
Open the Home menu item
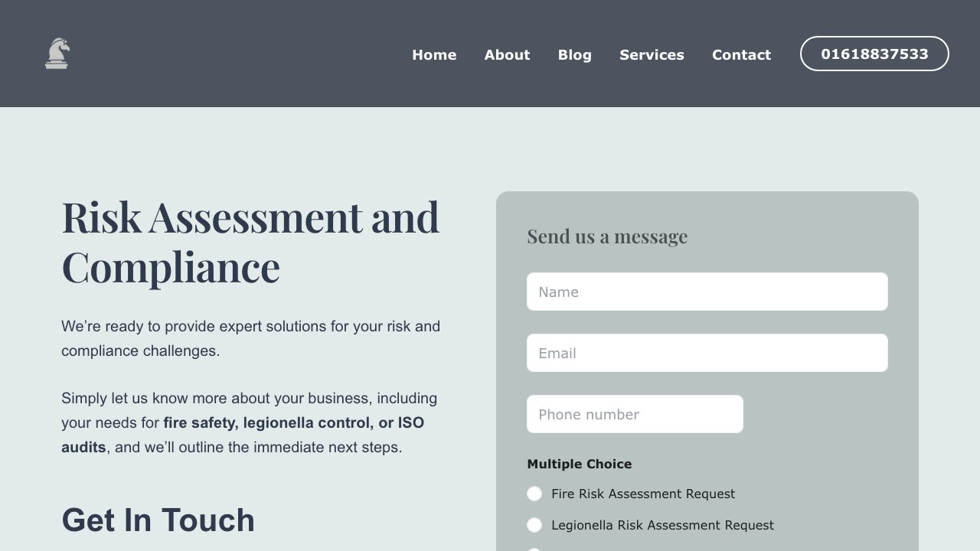pyautogui.click(x=434, y=54)
